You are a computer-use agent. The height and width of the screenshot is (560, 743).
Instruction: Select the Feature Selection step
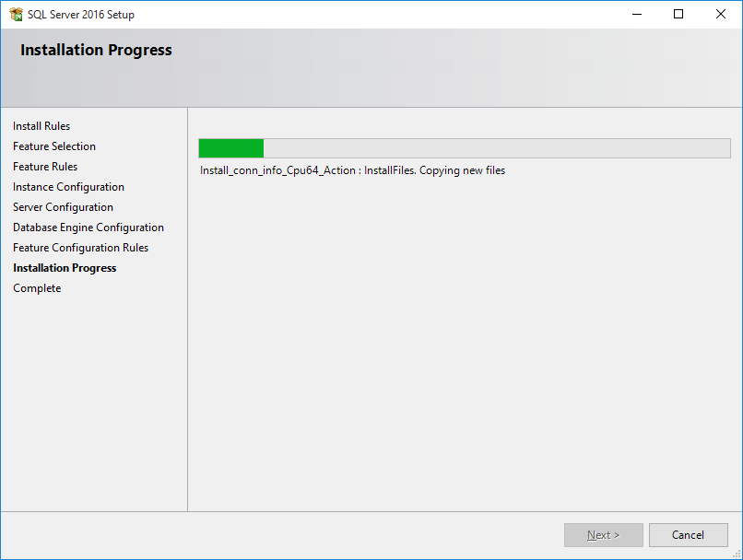[53, 146]
